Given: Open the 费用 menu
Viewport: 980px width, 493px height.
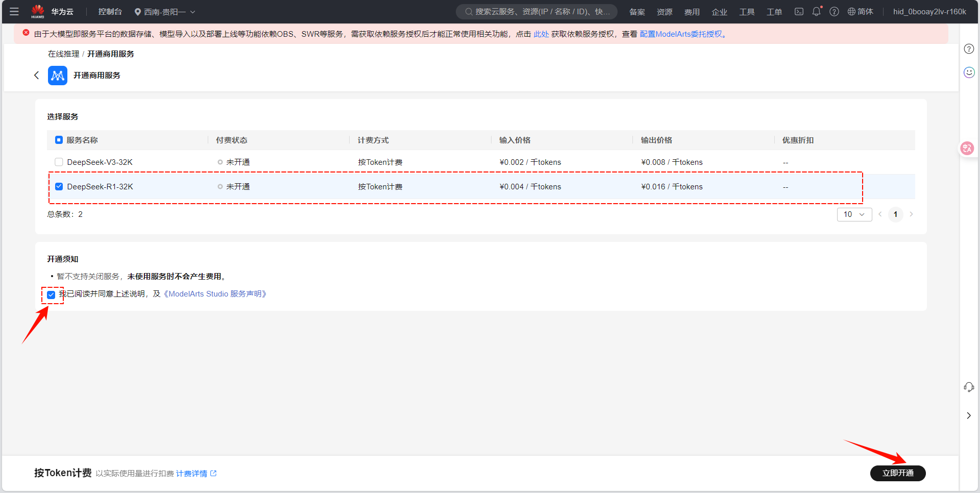Looking at the screenshot, I should (x=692, y=12).
